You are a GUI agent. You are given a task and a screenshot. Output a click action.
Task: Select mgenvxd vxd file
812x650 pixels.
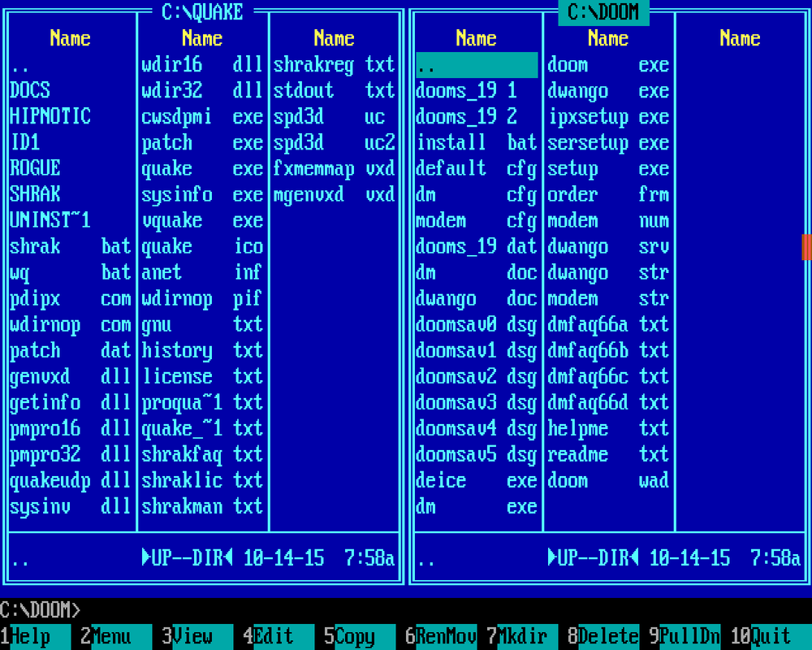[335, 195]
